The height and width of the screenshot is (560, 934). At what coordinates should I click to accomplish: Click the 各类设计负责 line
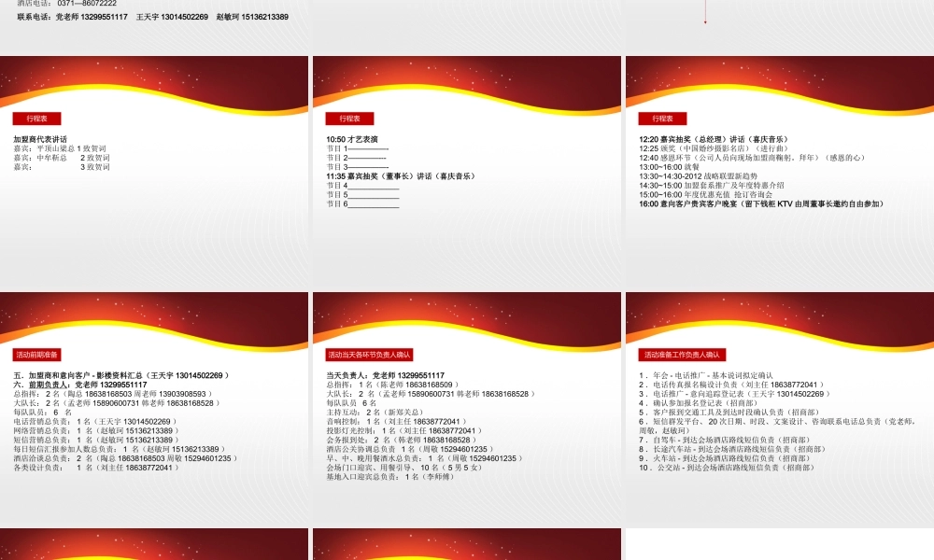(x=96, y=468)
